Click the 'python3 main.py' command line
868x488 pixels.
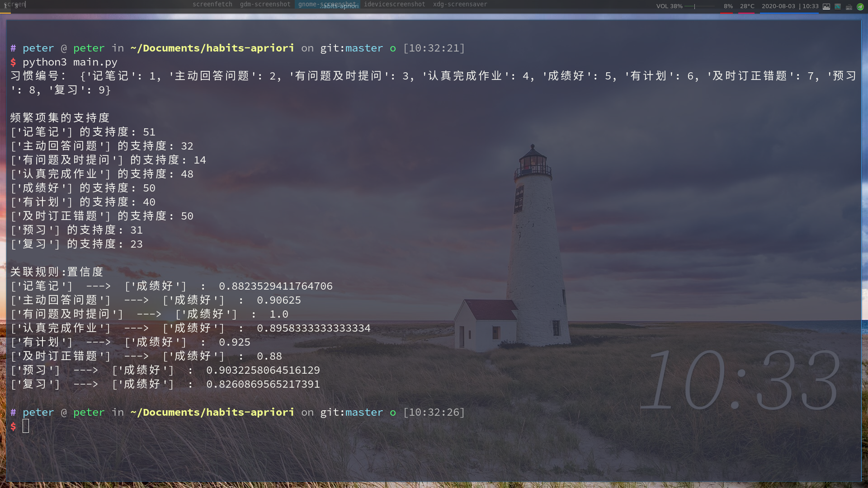(x=70, y=62)
